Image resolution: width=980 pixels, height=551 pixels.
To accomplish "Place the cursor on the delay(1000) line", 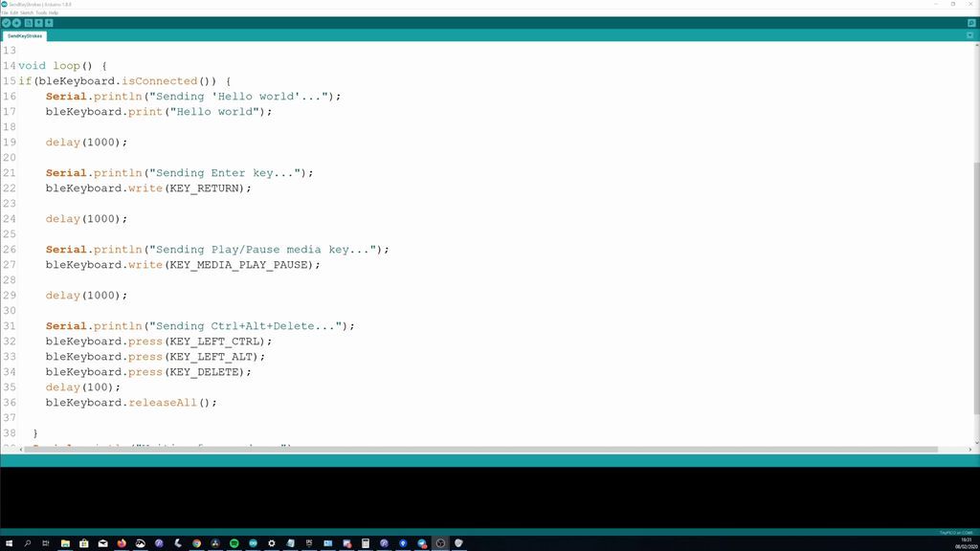I will coord(84,142).
